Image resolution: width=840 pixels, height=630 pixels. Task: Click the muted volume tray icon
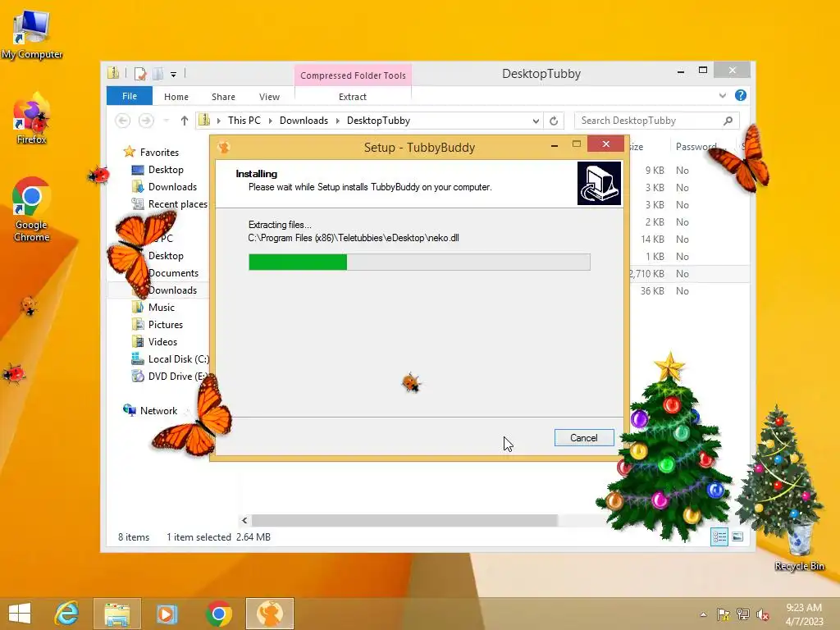pos(763,614)
